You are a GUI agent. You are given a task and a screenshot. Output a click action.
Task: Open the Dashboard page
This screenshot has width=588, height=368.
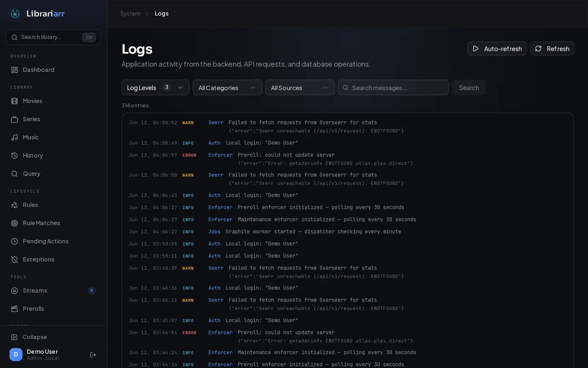click(53, 70)
